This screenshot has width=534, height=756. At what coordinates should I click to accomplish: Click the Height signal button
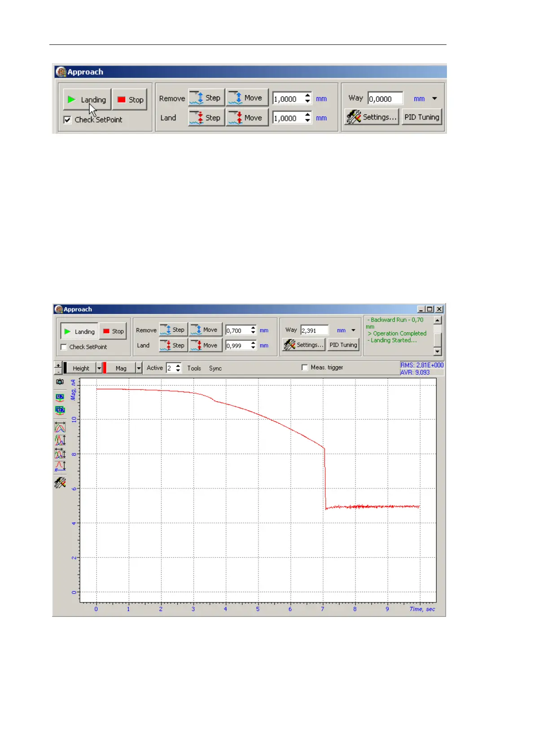(x=81, y=368)
